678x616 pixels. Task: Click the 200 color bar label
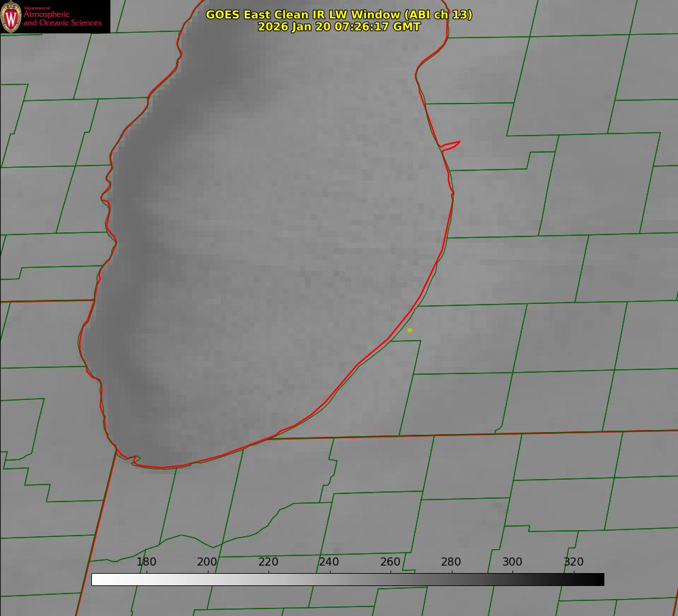[x=207, y=561]
